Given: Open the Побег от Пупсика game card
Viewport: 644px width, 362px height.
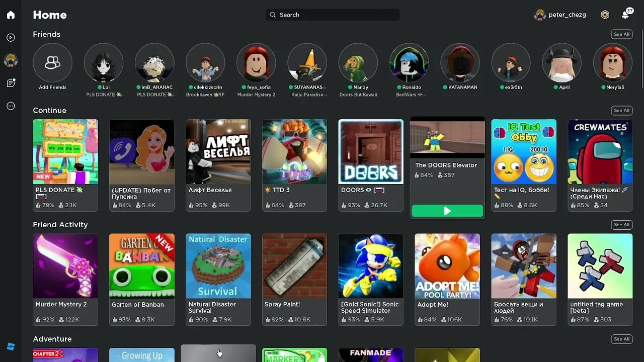Looking at the screenshot, I should click(x=142, y=165).
